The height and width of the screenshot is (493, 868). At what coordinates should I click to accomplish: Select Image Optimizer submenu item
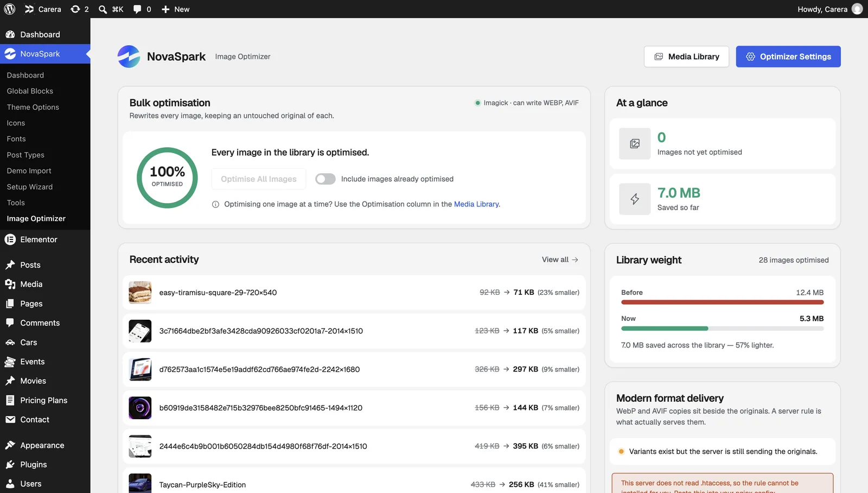(36, 218)
